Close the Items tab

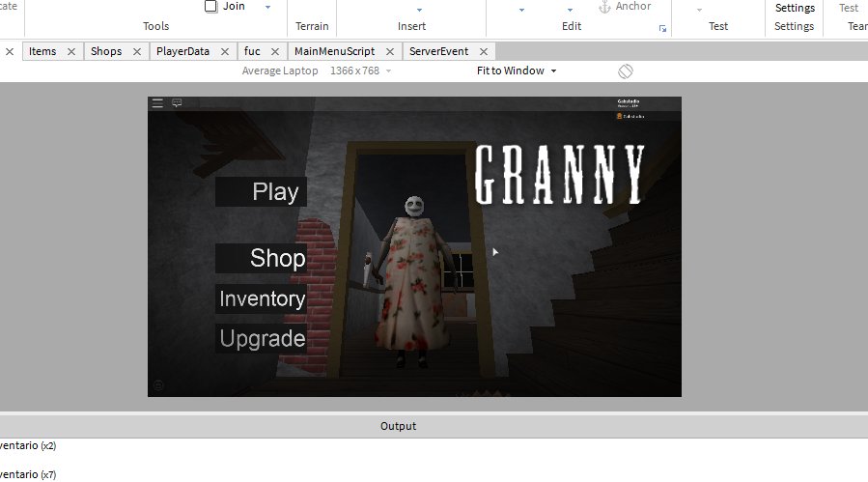(x=70, y=51)
